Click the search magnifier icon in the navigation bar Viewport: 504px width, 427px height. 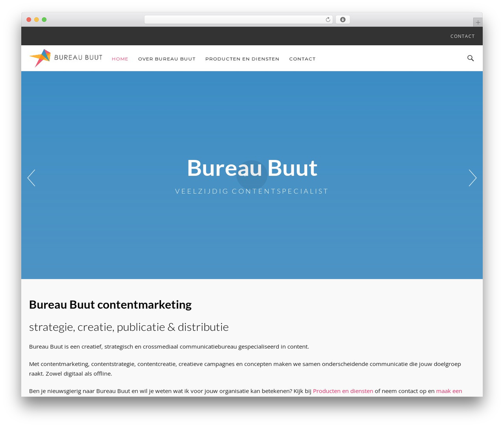(471, 58)
